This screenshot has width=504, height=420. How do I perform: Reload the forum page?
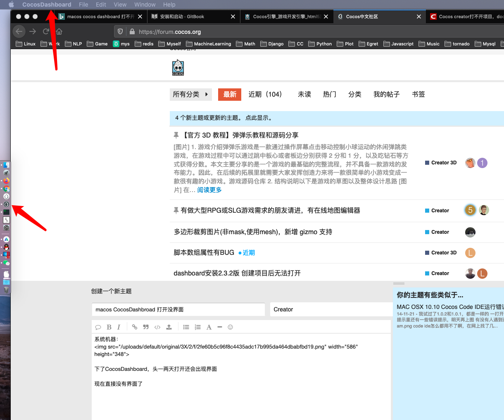(46, 31)
